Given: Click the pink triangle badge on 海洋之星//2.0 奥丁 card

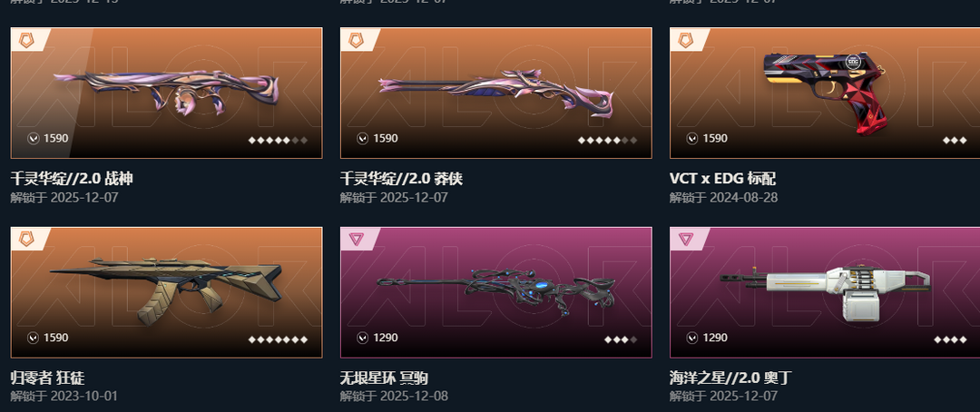Looking at the screenshot, I should click(x=686, y=239).
